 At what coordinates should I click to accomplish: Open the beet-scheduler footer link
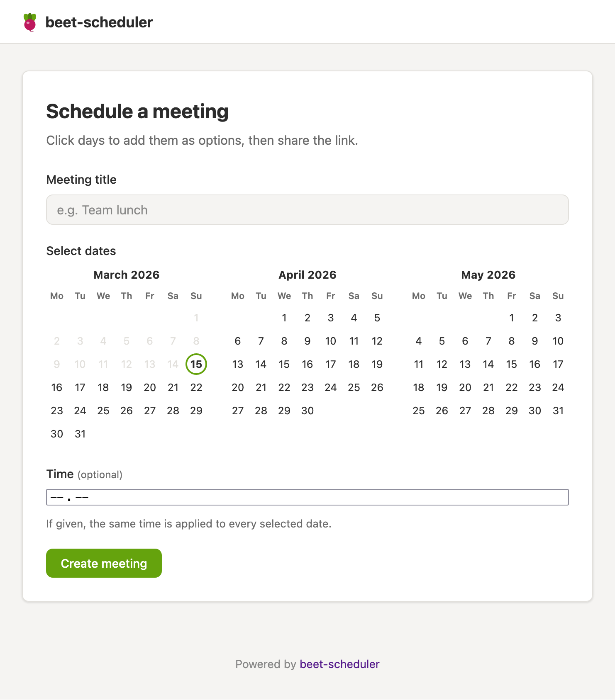pos(339,664)
